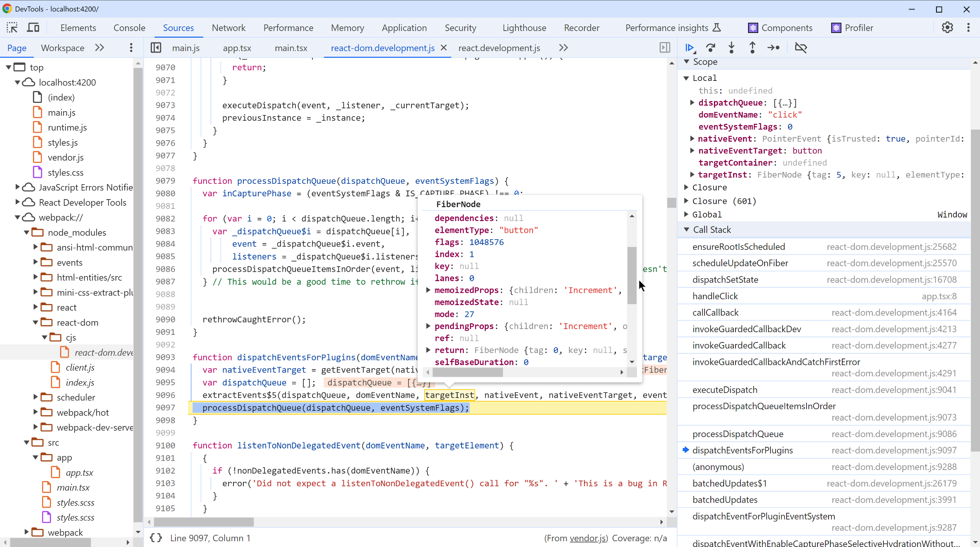
Task: Select batchedUpdates$1 call stack frame
Action: coord(824,483)
